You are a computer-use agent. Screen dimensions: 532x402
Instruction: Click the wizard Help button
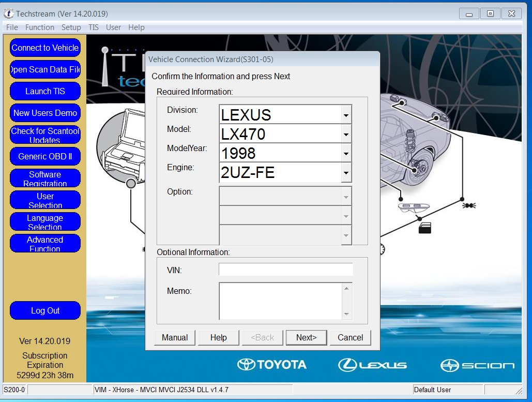point(219,337)
